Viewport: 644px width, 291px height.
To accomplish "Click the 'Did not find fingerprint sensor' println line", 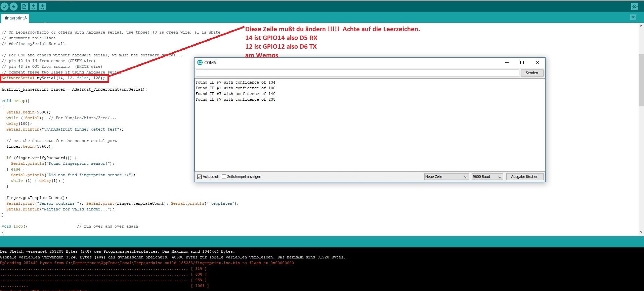I will pyautogui.click(x=73, y=175).
